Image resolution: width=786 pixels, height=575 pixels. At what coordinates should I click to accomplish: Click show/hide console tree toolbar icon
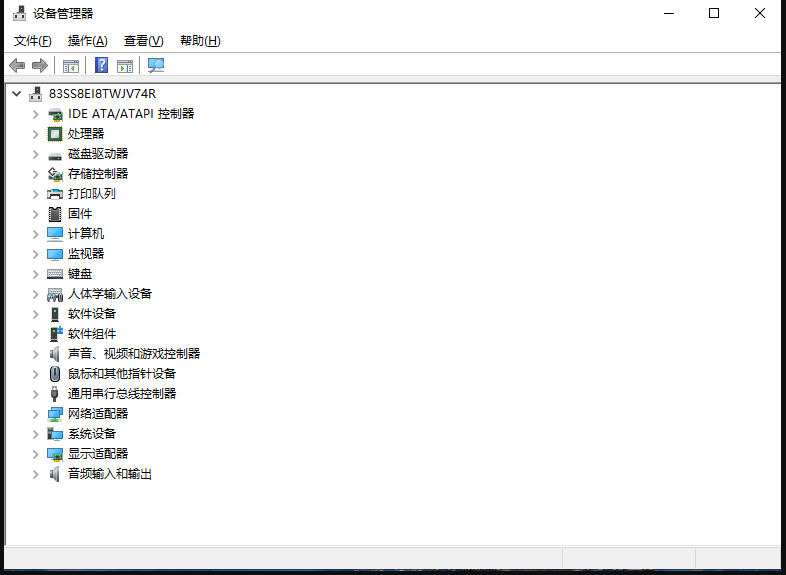(x=71, y=66)
